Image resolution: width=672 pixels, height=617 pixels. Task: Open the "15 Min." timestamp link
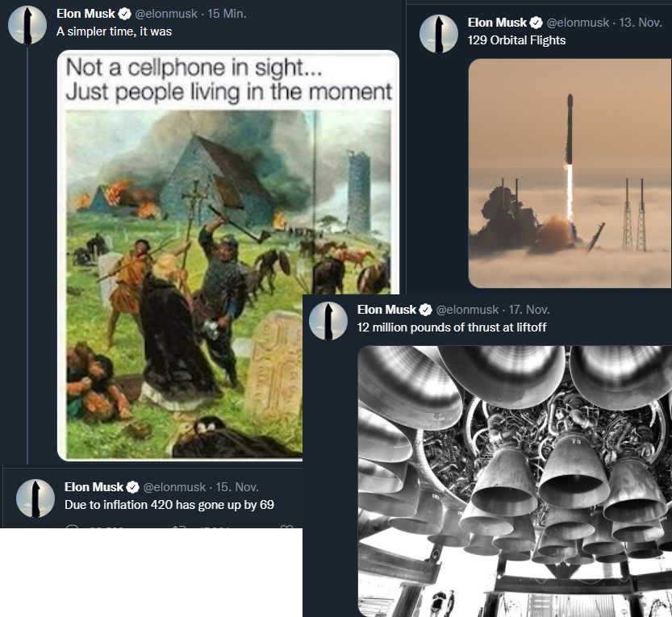coord(227,14)
